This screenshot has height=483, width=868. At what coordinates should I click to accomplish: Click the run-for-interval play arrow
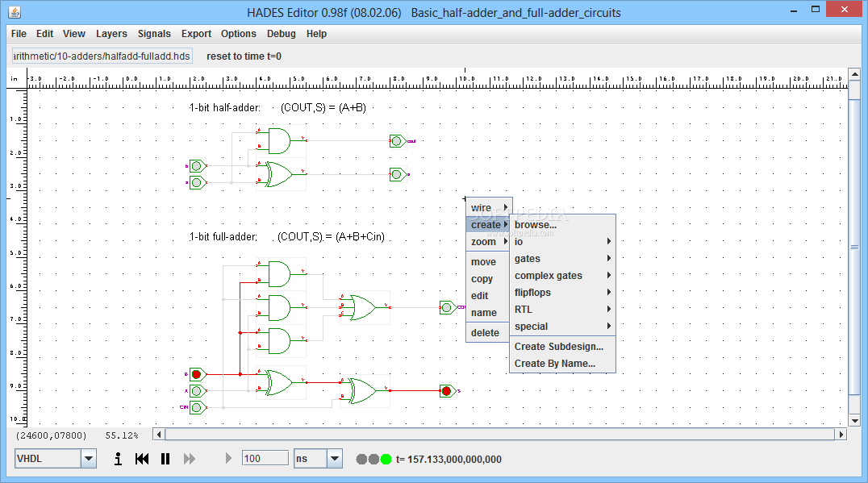228,458
